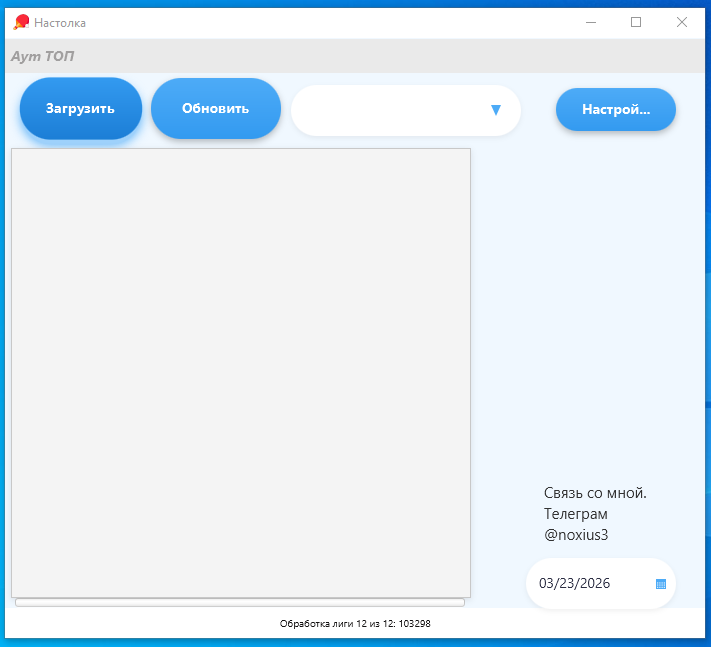Expand the blue dropdown arrow
The height and width of the screenshot is (647, 711).
pos(496,110)
